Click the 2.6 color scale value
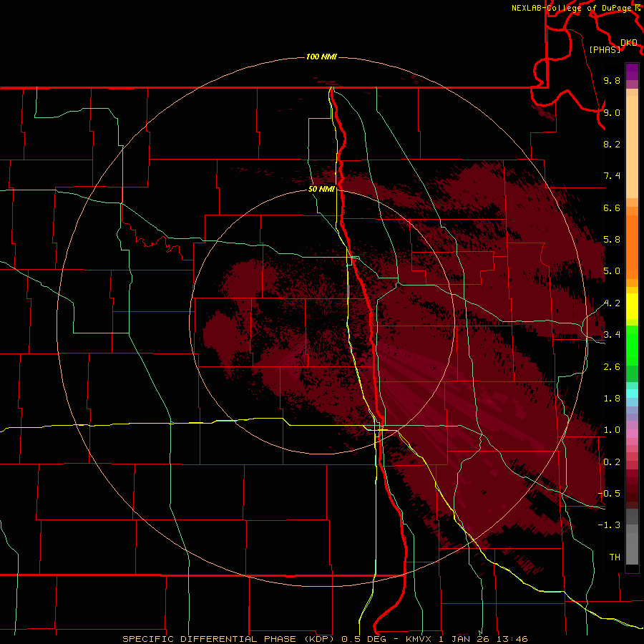Viewport: 644px width, 644px height. (x=612, y=367)
